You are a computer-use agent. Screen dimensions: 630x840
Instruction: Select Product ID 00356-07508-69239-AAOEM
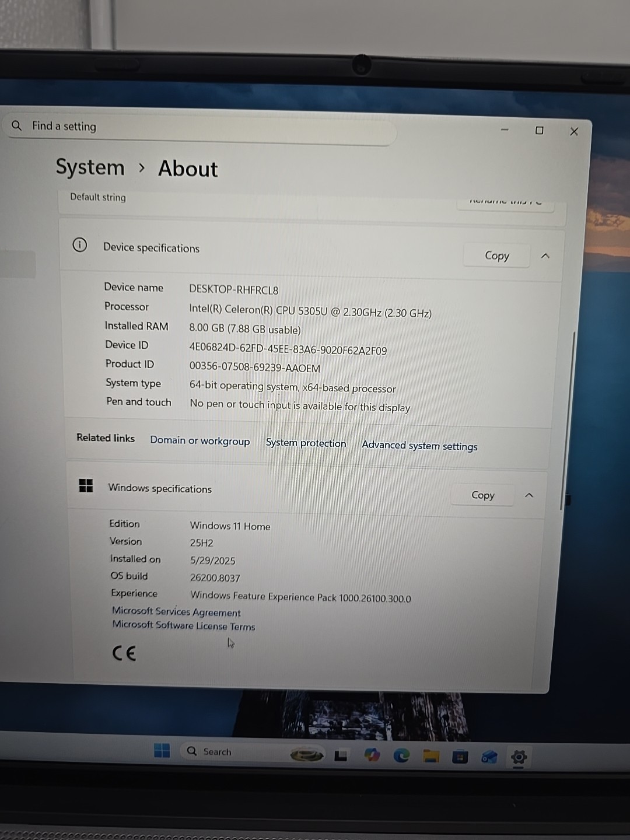tap(255, 368)
